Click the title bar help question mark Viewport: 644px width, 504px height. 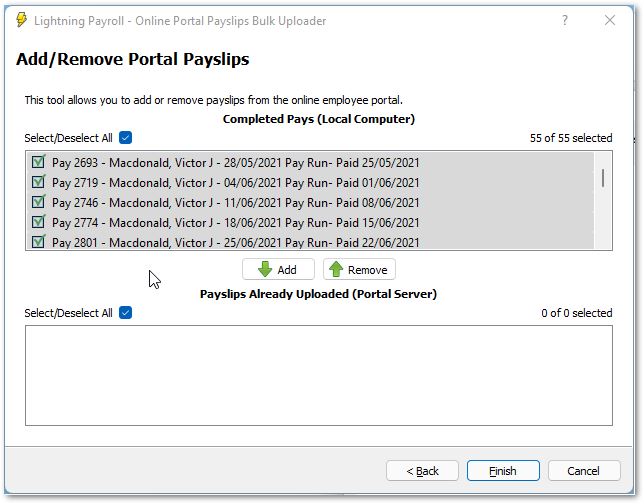(x=565, y=20)
